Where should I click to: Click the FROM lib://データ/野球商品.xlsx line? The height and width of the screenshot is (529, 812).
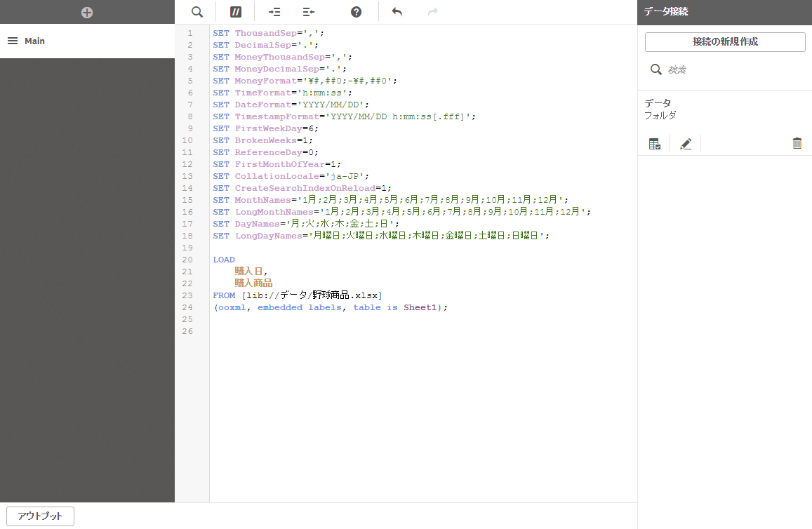click(x=298, y=295)
